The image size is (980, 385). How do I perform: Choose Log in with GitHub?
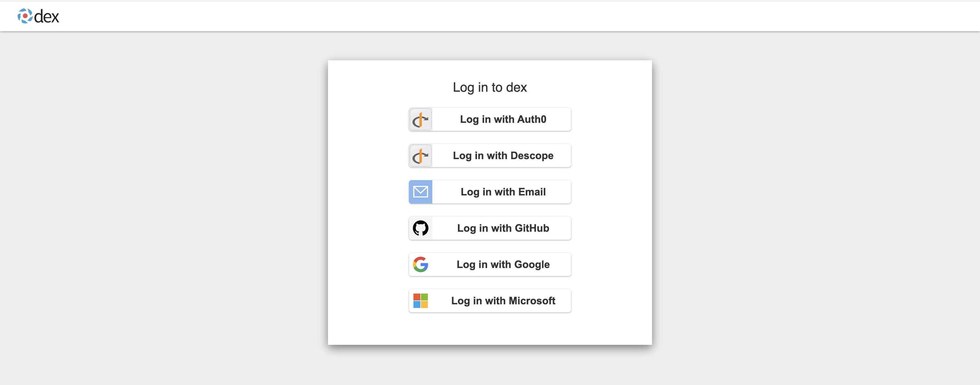503,228
